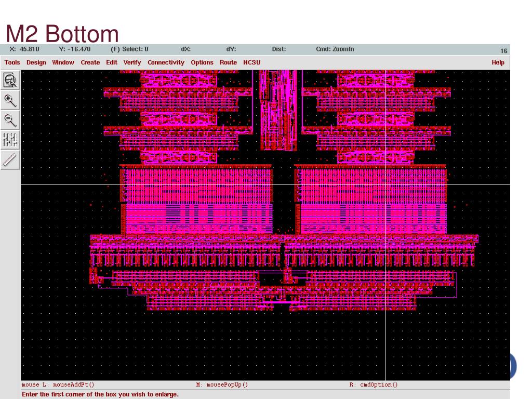Click the dX: status field

[x=185, y=49]
